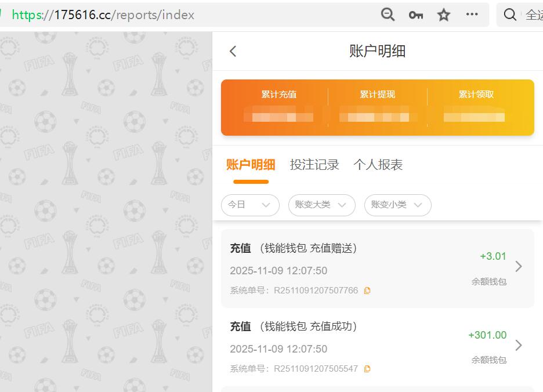The image size is (543, 392).
Task: Click the 累计充值 total card
Action: point(280,107)
